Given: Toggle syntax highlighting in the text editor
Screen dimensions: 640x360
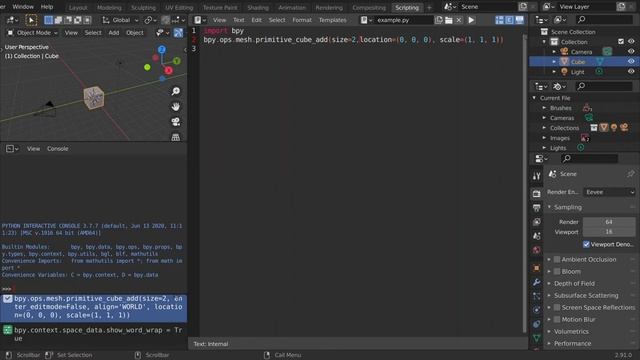Looking at the screenshot, I should 519,20.
